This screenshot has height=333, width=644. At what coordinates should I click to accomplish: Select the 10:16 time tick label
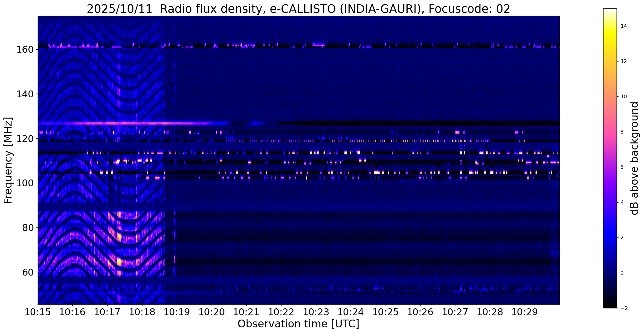pyautogui.click(x=73, y=312)
